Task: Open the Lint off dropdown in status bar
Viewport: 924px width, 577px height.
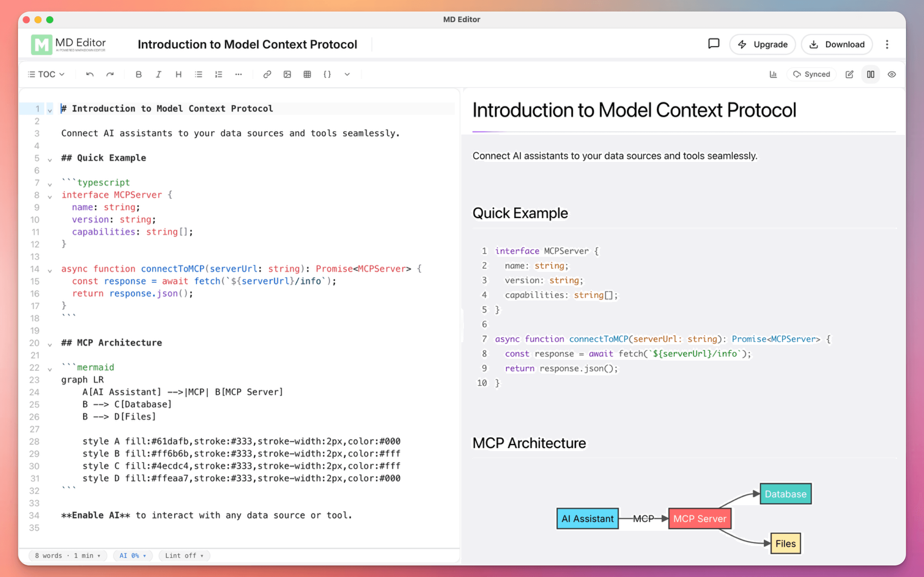Action: [184, 556]
